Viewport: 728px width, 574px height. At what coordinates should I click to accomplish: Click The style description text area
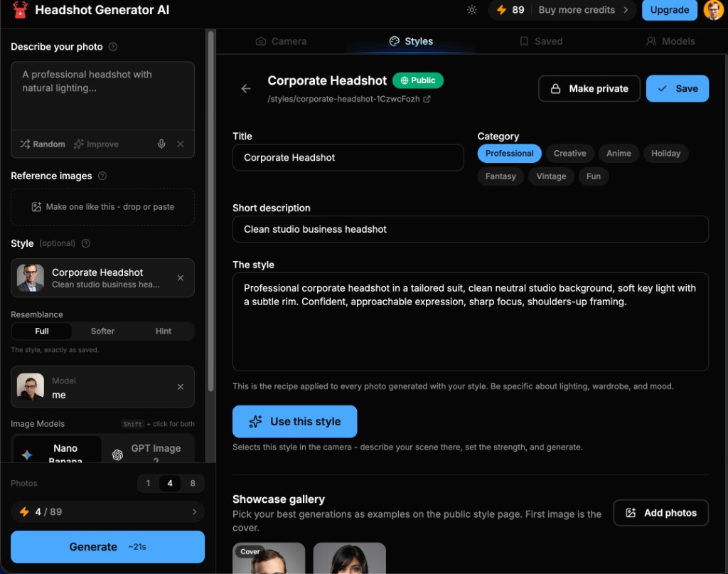click(471, 321)
